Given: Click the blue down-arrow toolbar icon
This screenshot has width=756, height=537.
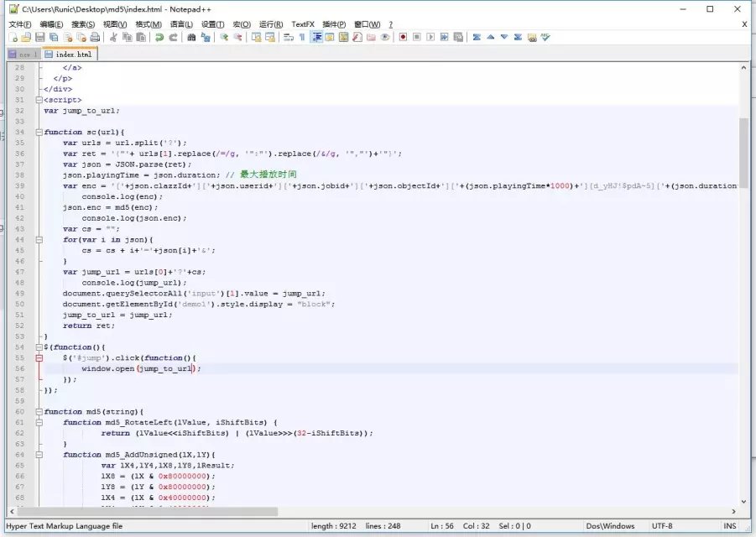Looking at the screenshot, I should [x=503, y=37].
